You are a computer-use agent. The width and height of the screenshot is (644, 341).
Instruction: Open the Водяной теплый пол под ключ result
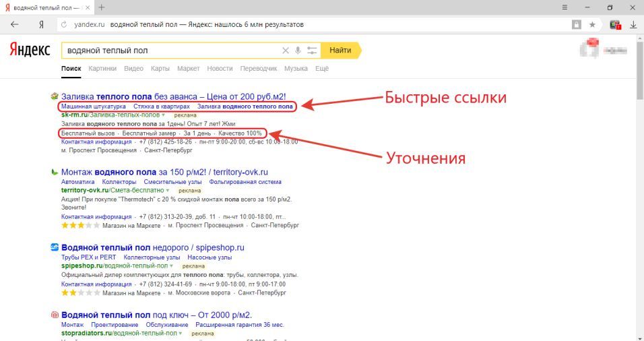click(156, 315)
